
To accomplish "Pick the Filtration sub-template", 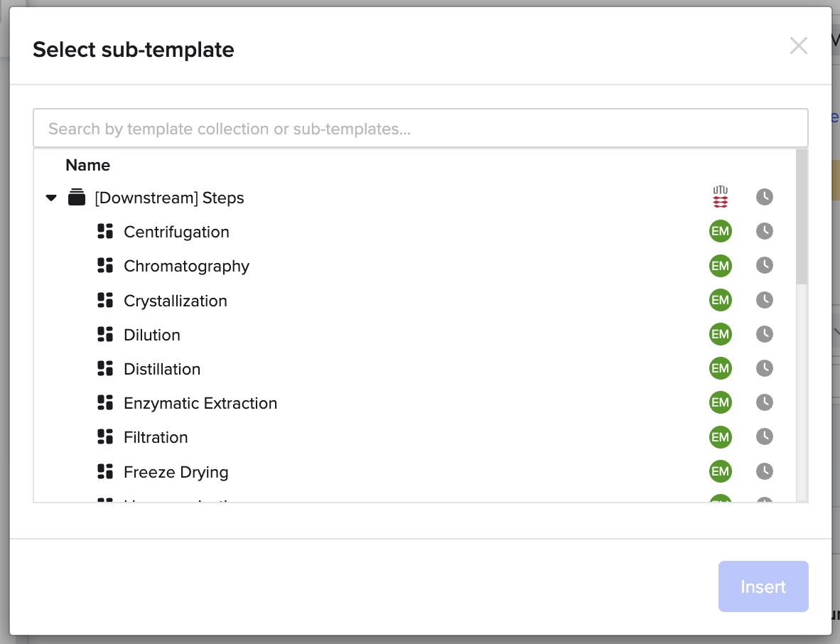I will [156, 438].
